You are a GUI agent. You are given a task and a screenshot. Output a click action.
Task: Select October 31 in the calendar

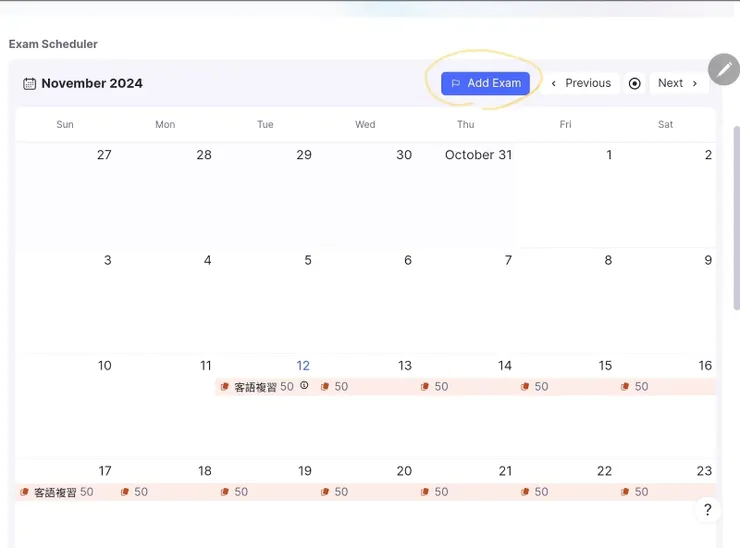[x=478, y=155]
